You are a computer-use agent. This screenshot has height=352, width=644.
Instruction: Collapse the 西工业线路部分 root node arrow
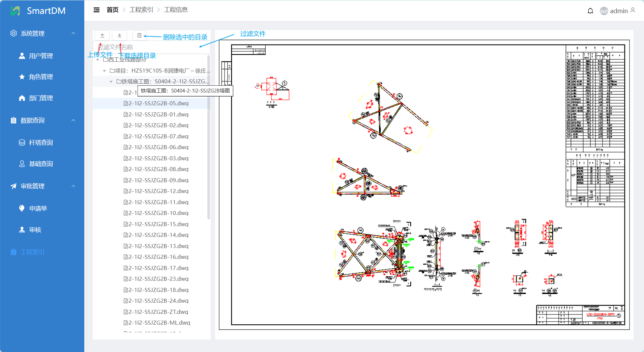pyautogui.click(x=97, y=60)
